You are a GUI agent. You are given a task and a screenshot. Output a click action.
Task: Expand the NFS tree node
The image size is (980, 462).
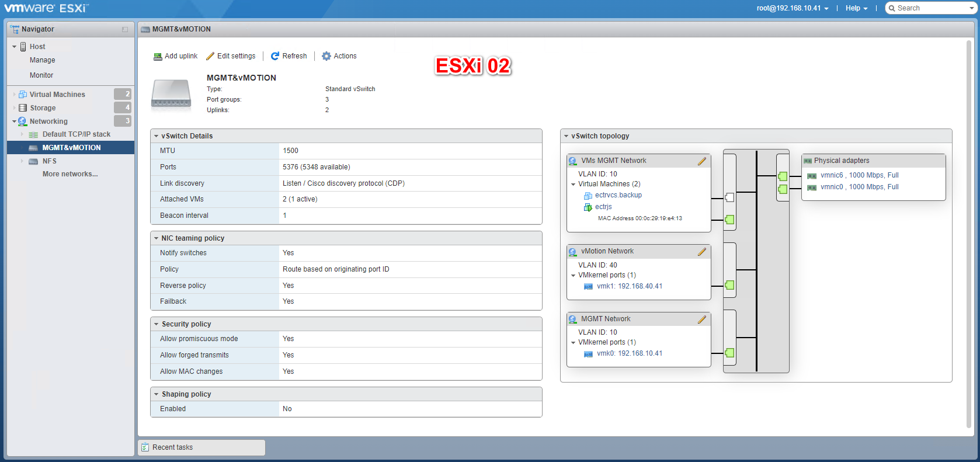click(x=22, y=161)
